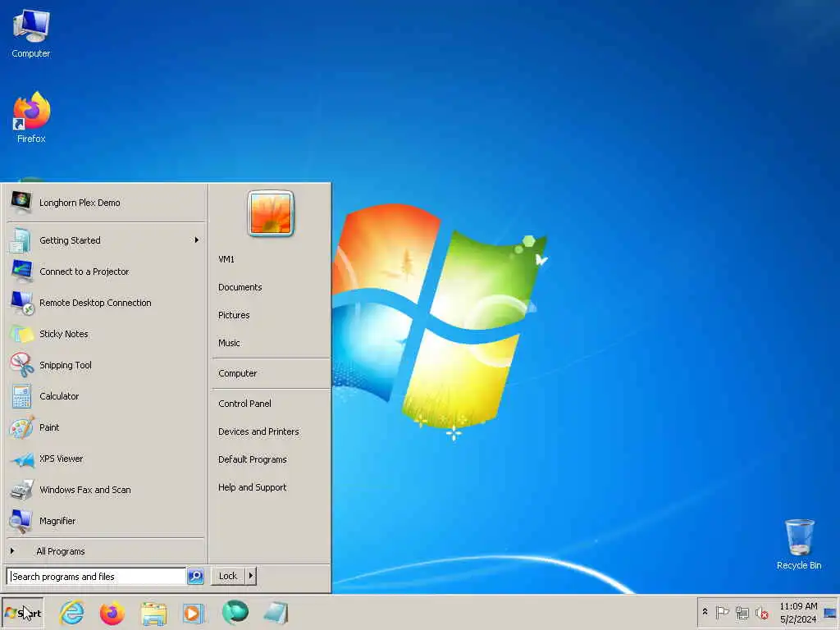Expand the Getting Started submenu arrow

click(x=197, y=240)
